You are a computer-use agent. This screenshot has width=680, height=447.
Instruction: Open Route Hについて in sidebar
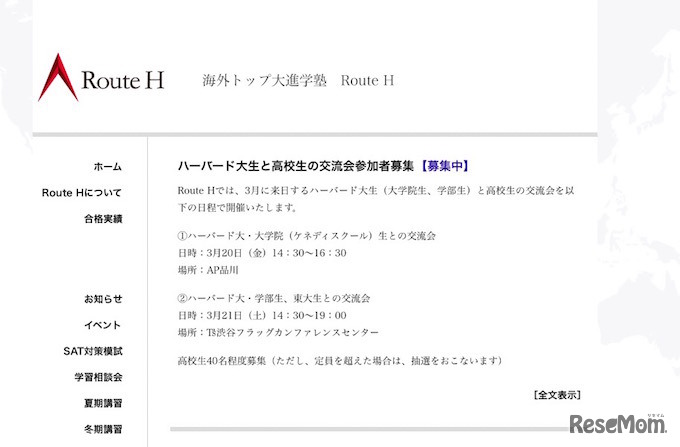82,193
